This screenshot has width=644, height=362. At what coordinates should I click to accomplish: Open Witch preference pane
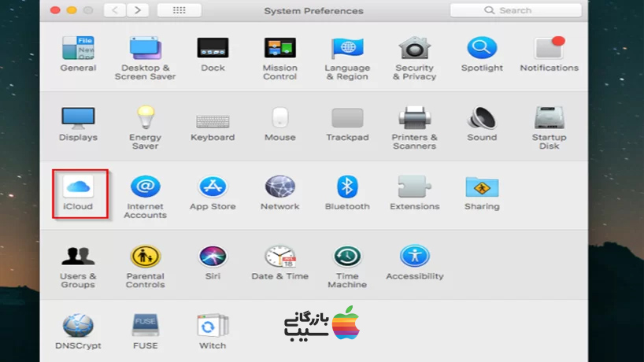click(x=213, y=331)
